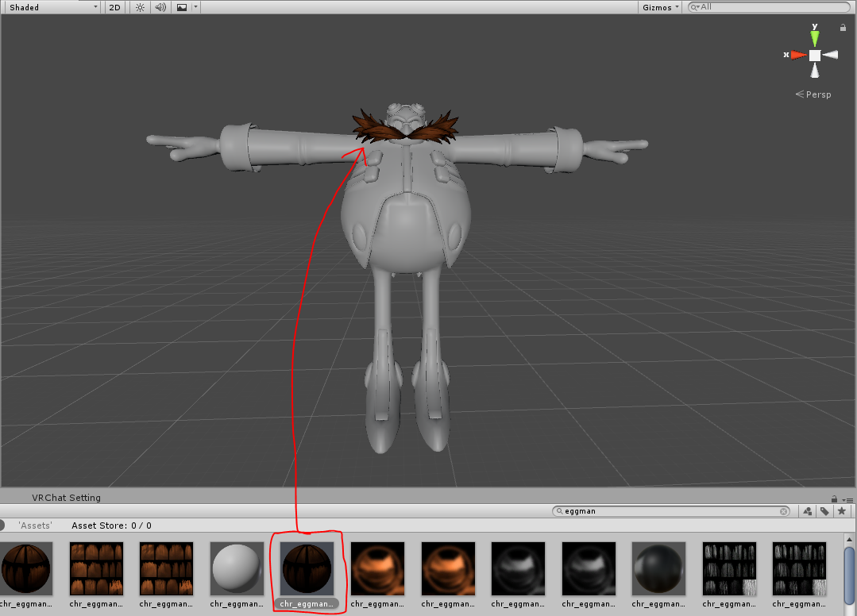
Task: Clear the eggman search text
Action: click(x=784, y=511)
